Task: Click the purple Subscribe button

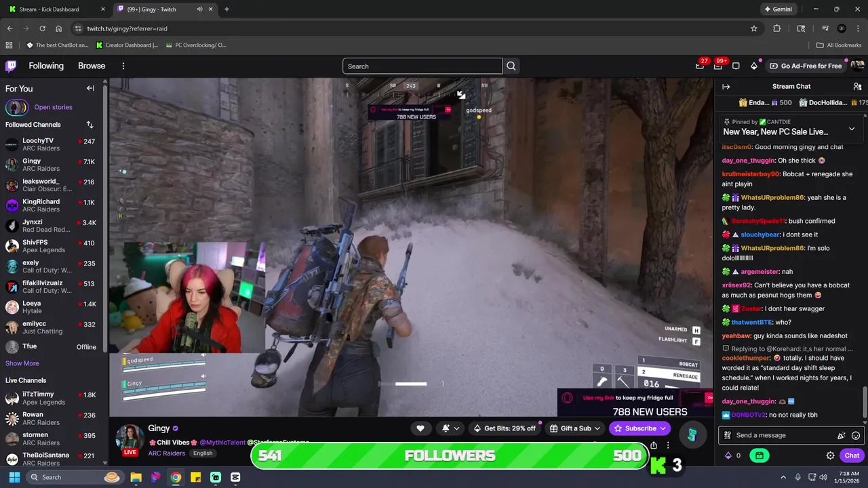Action: coord(639,428)
